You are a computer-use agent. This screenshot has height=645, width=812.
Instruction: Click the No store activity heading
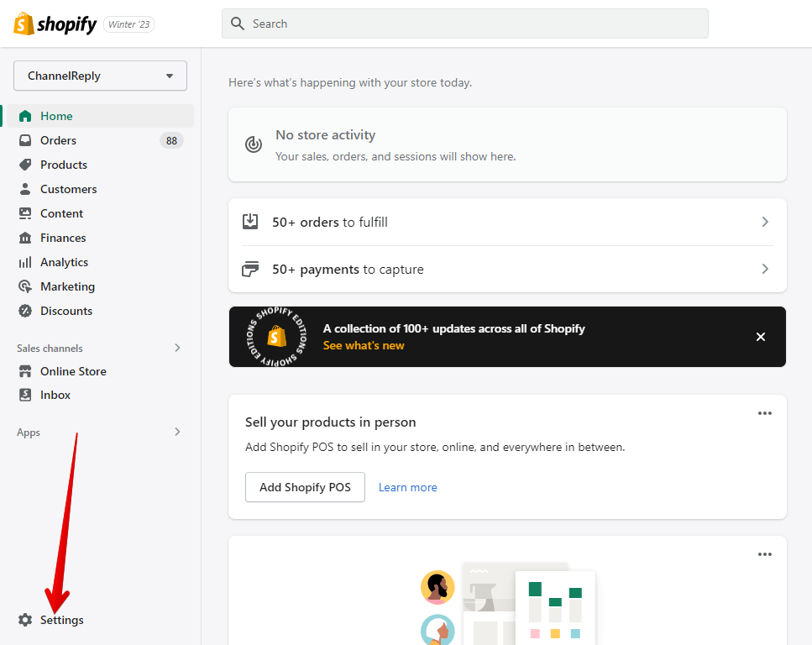pyautogui.click(x=325, y=135)
